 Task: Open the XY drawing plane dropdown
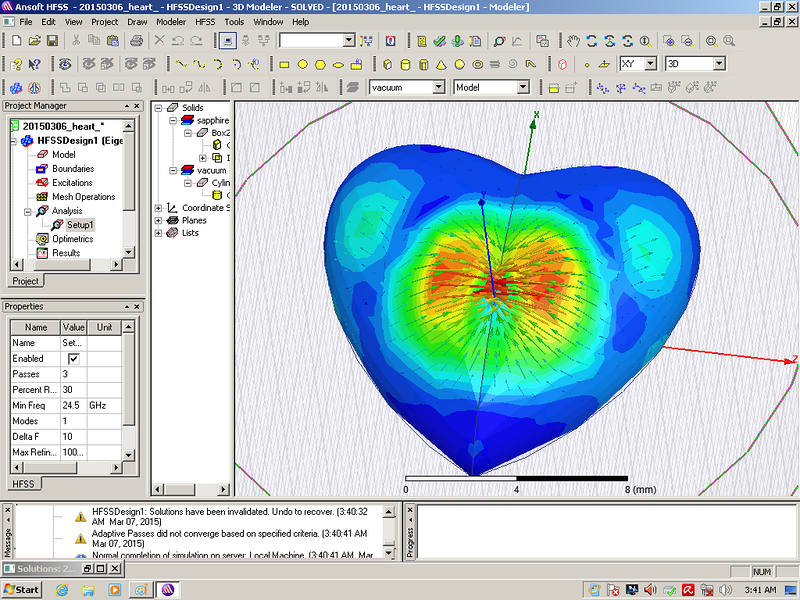(651, 64)
